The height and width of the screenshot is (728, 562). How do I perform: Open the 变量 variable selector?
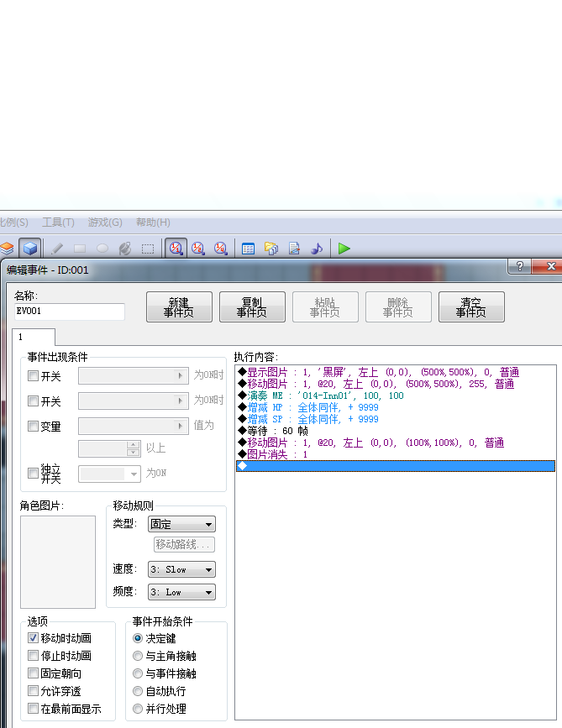coord(134,426)
